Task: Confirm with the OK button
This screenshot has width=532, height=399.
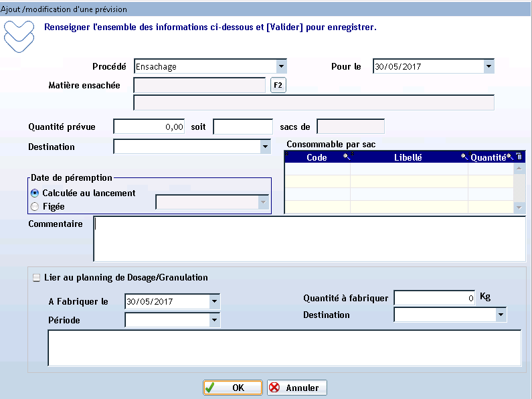Action: [233, 388]
